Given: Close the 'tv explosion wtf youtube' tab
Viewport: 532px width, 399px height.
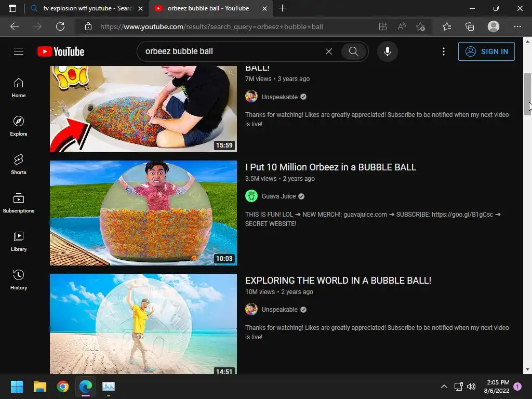Looking at the screenshot, I should [140, 8].
